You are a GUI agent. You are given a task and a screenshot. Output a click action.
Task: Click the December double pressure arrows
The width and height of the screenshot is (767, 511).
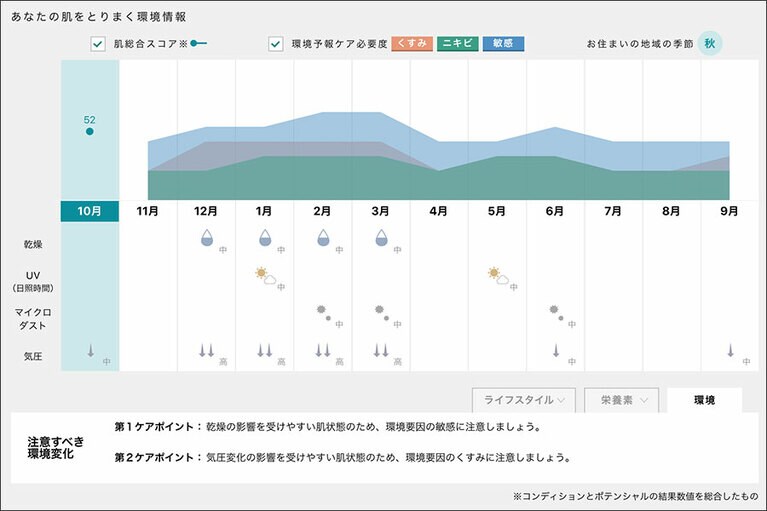[x=206, y=351]
